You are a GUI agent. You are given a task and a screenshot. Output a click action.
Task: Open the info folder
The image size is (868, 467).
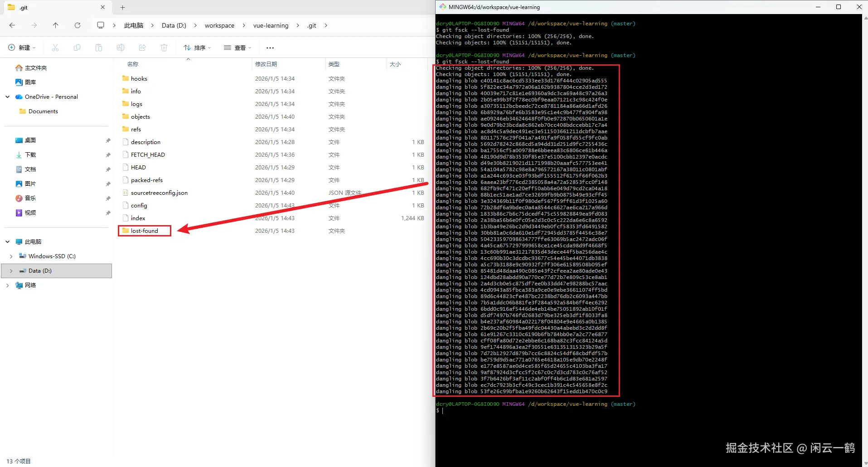(x=136, y=91)
